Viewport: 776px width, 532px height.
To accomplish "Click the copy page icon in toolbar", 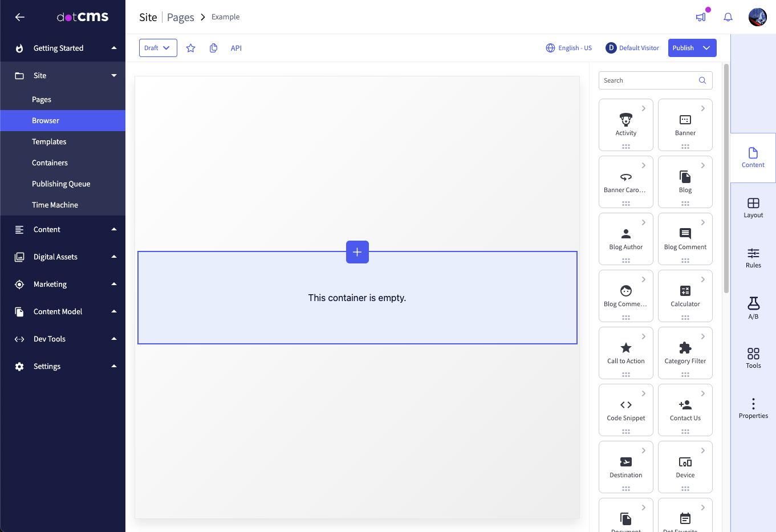I will [x=213, y=48].
